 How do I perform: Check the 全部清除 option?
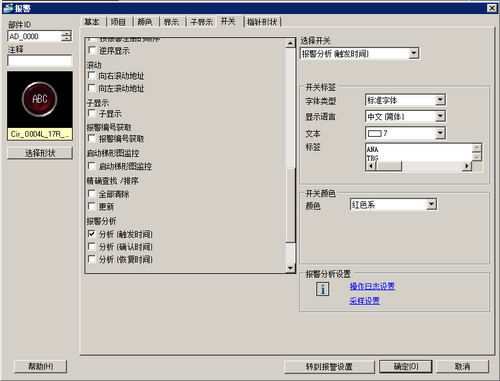click(x=92, y=194)
